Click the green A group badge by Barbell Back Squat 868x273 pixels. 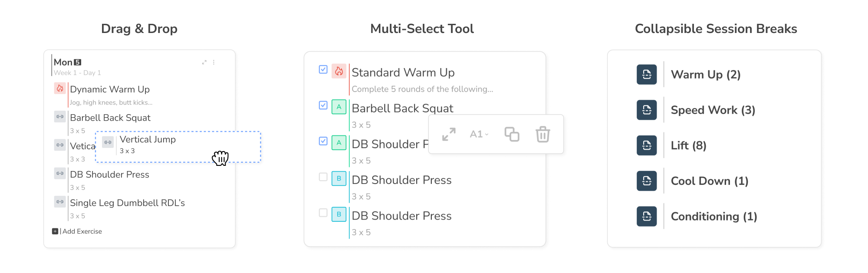pos(339,107)
